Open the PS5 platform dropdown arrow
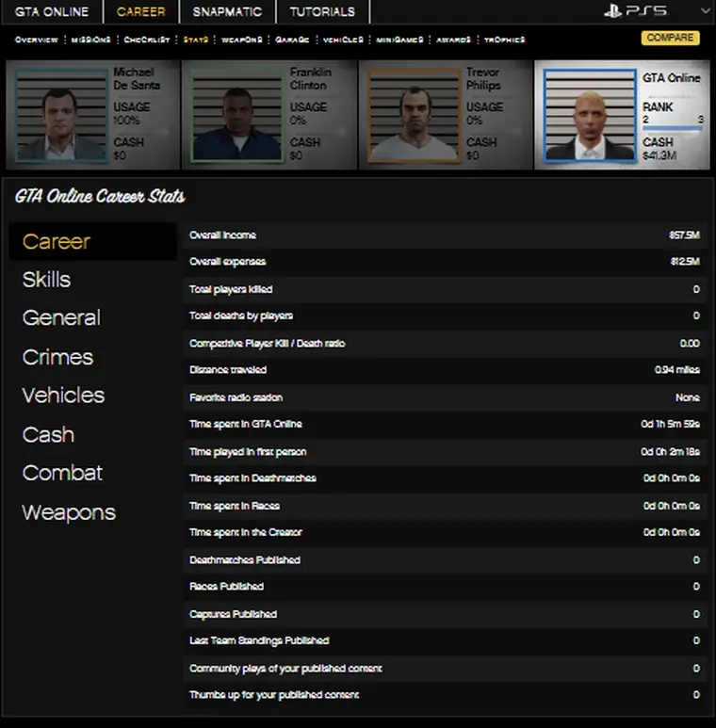Image resolution: width=716 pixels, height=728 pixels. click(x=706, y=11)
